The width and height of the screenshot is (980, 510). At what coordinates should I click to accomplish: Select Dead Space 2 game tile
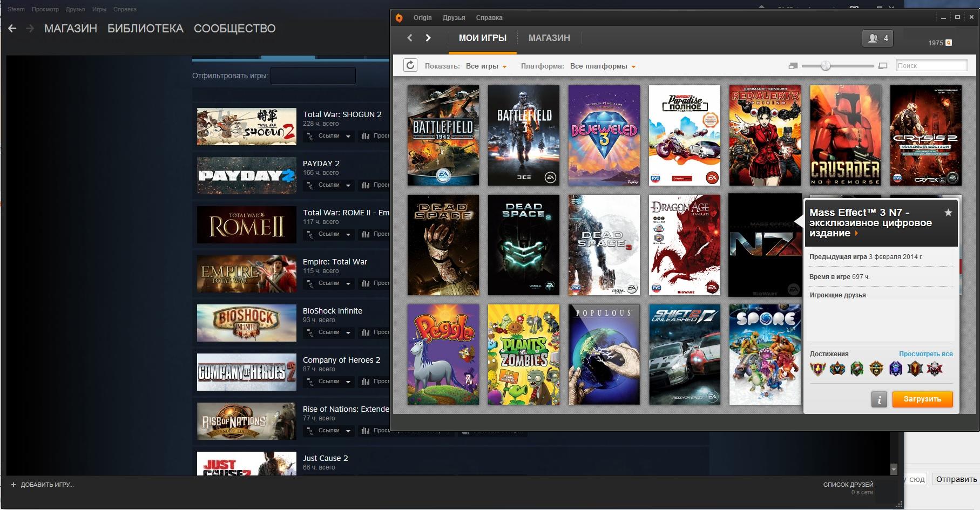pyautogui.click(x=524, y=245)
